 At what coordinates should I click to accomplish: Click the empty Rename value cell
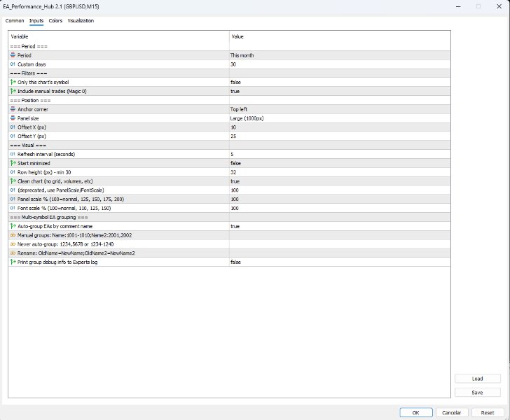340,253
